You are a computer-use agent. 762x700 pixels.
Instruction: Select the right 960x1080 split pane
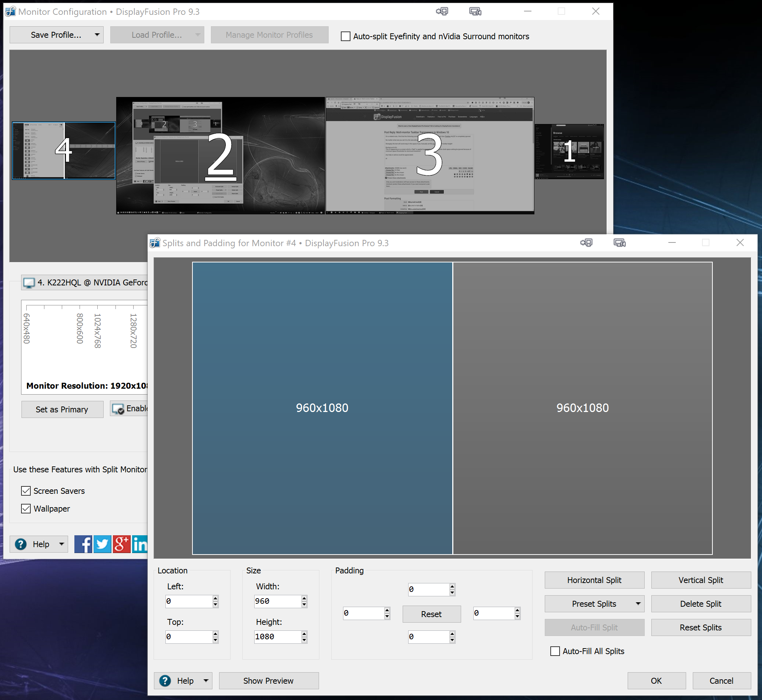coord(583,408)
